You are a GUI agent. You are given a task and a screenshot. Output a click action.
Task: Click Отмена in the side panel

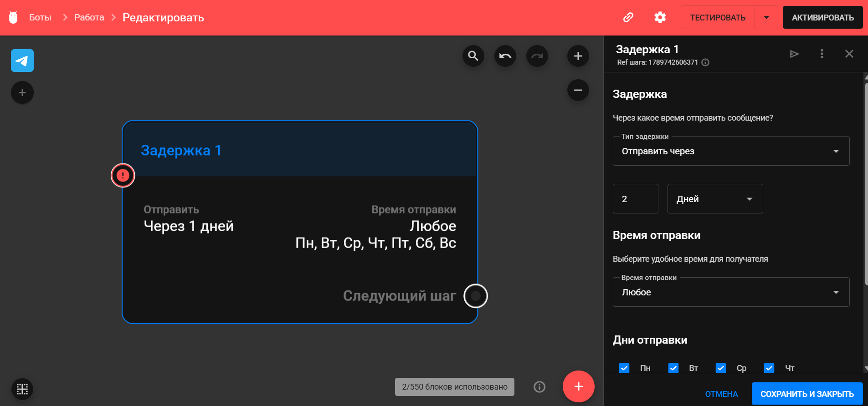722,394
